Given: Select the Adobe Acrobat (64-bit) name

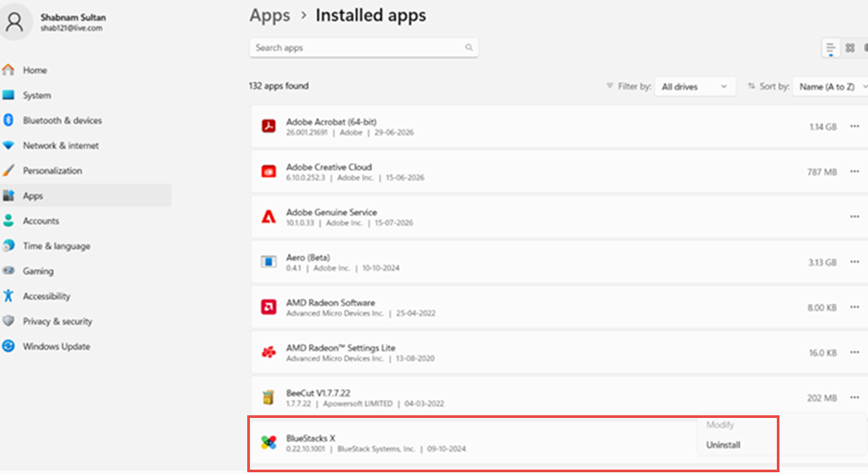Looking at the screenshot, I should click(331, 122).
